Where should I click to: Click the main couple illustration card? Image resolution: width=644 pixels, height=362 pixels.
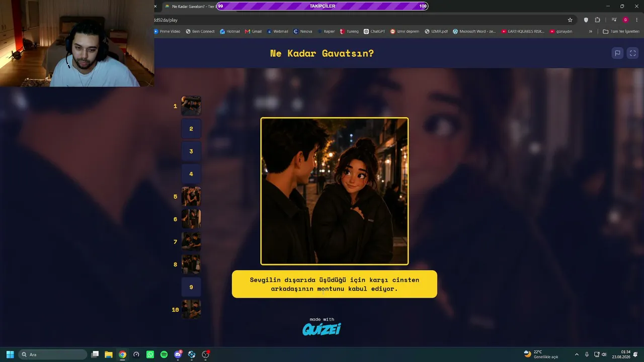(335, 191)
